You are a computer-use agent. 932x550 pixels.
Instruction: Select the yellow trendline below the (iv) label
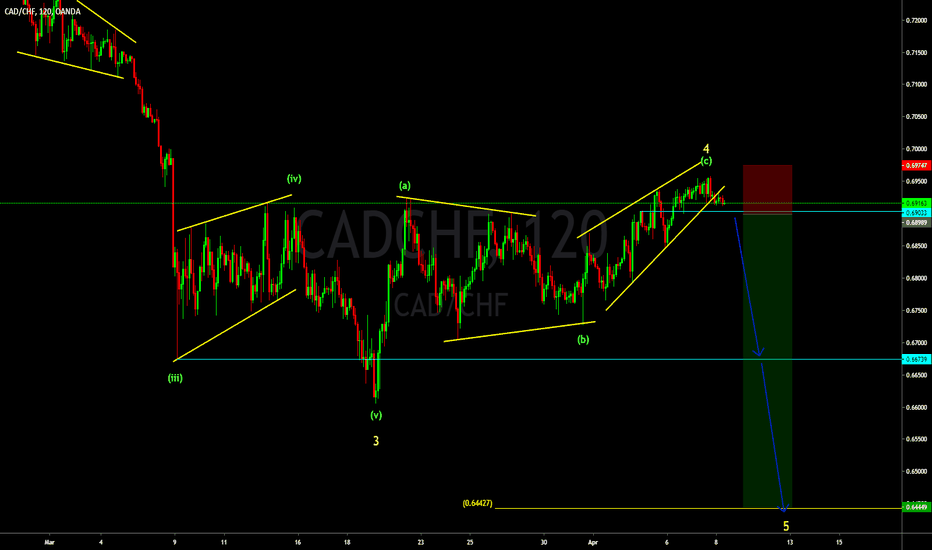pyautogui.click(x=234, y=212)
